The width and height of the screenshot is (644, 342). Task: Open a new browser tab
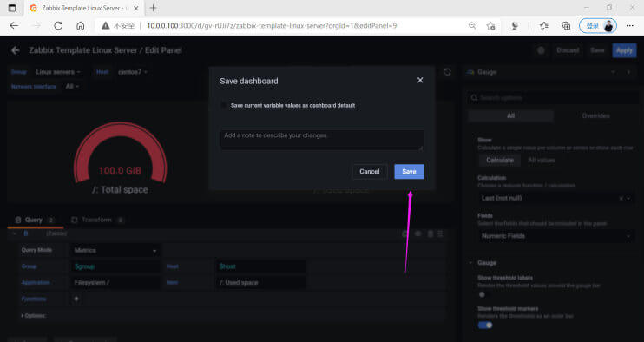click(154, 8)
